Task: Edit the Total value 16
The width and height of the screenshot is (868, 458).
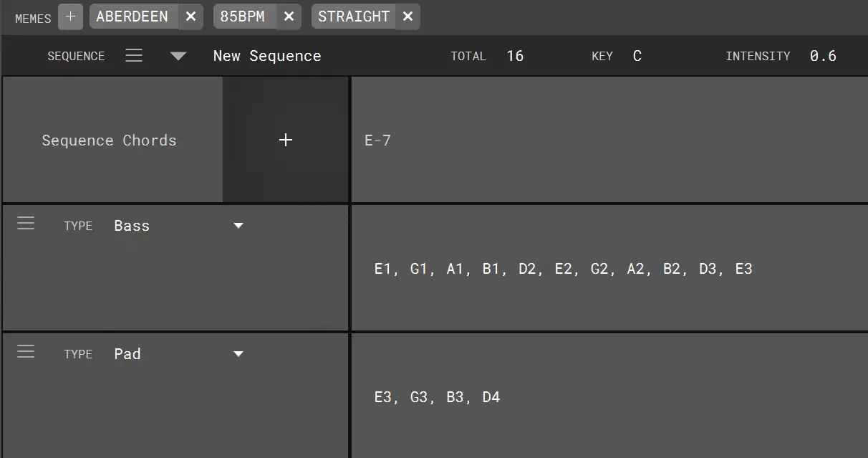Action: [515, 56]
